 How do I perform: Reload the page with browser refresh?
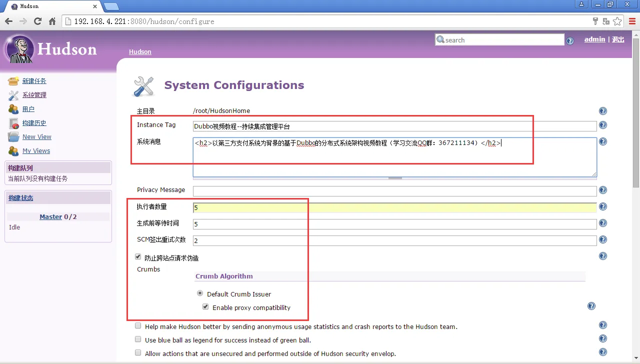[x=37, y=21]
